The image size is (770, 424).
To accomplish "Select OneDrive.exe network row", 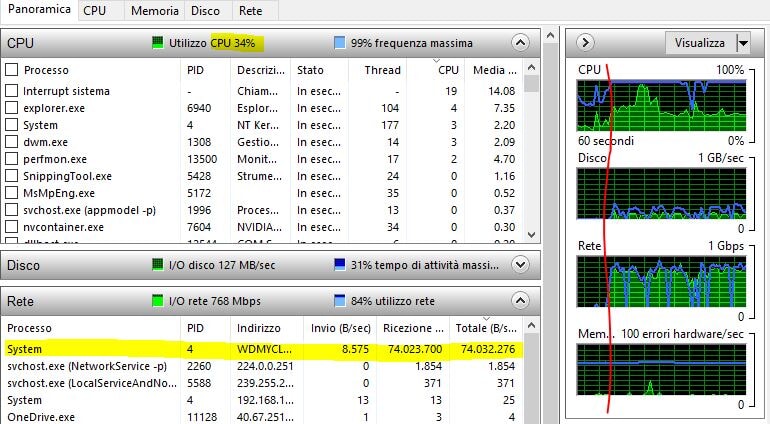I will 263,417.
